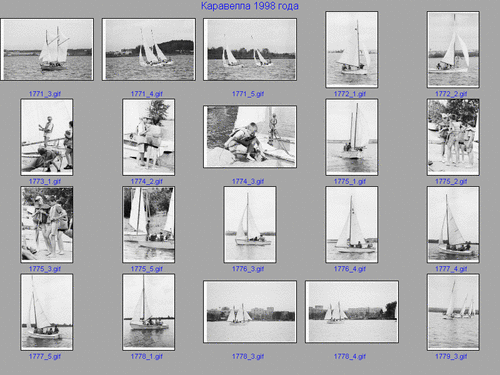
Task: View the thumbnail above 1771_4.gif
Action: (149, 49)
